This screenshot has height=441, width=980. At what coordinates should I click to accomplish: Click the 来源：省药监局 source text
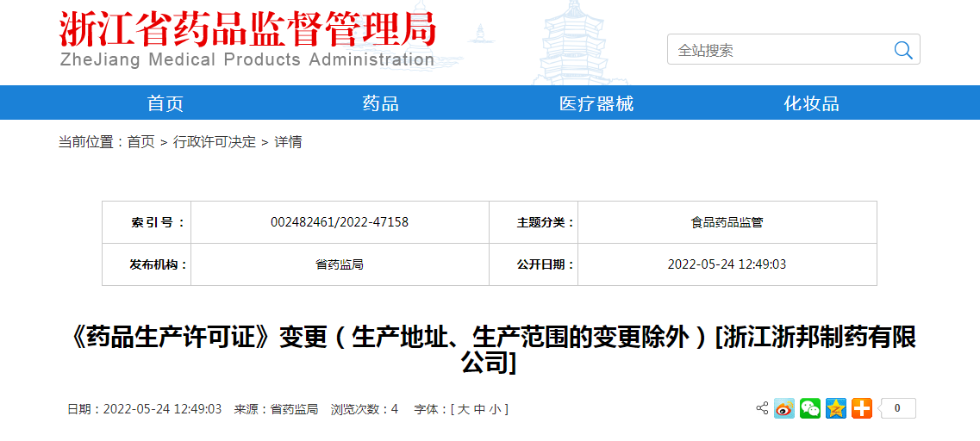click(276, 410)
